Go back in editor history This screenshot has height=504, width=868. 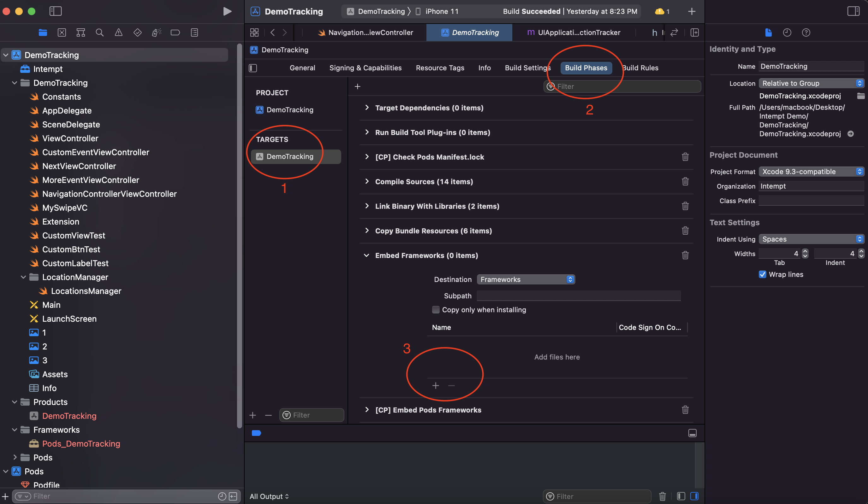point(272,33)
